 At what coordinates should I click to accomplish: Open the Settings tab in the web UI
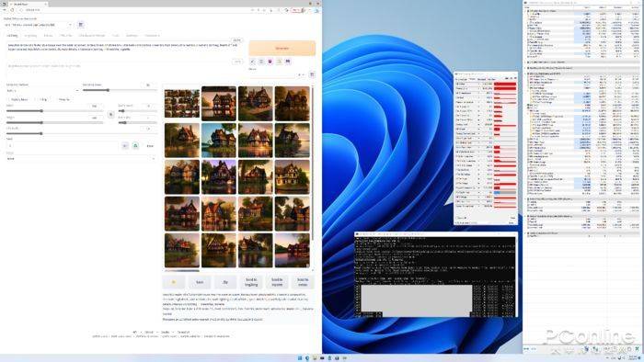tap(132, 36)
